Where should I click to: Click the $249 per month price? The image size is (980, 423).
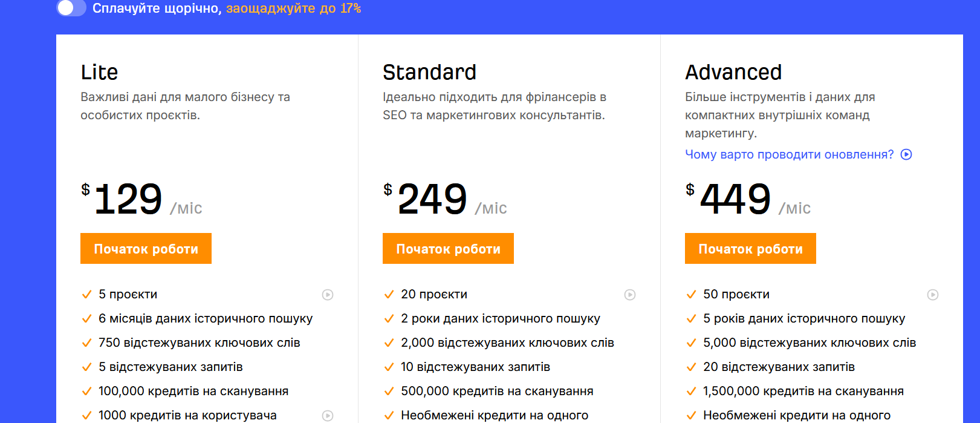432,199
